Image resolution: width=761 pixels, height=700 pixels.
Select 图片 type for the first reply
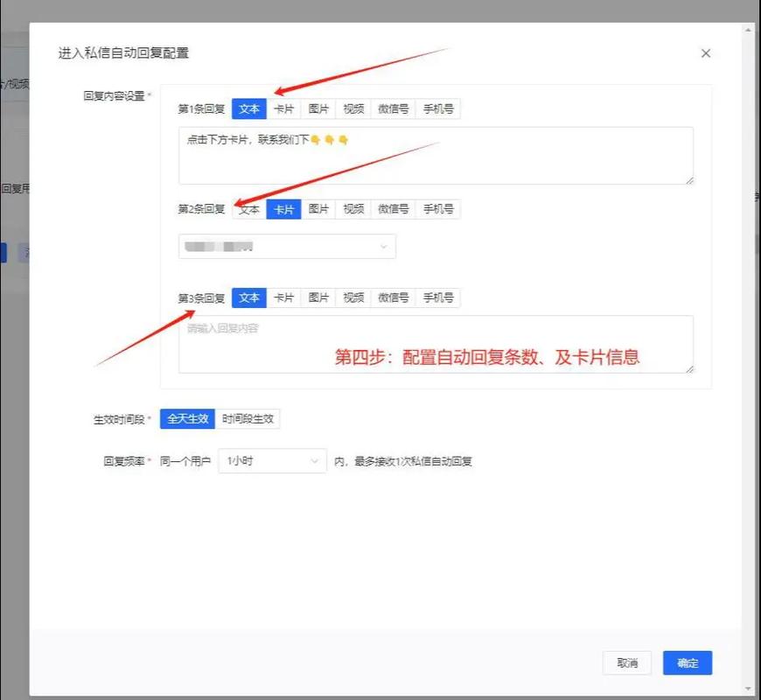(318, 108)
